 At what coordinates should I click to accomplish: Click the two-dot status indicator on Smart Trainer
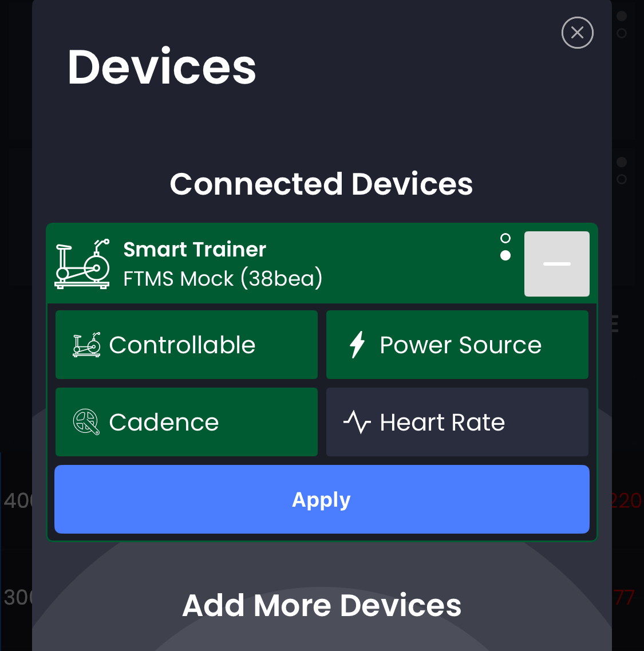click(505, 247)
